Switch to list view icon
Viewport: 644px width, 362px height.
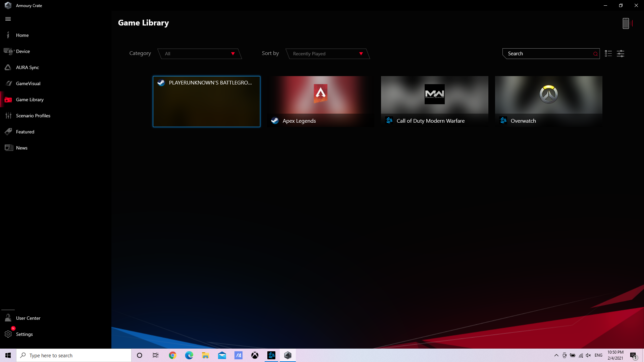coord(608,54)
